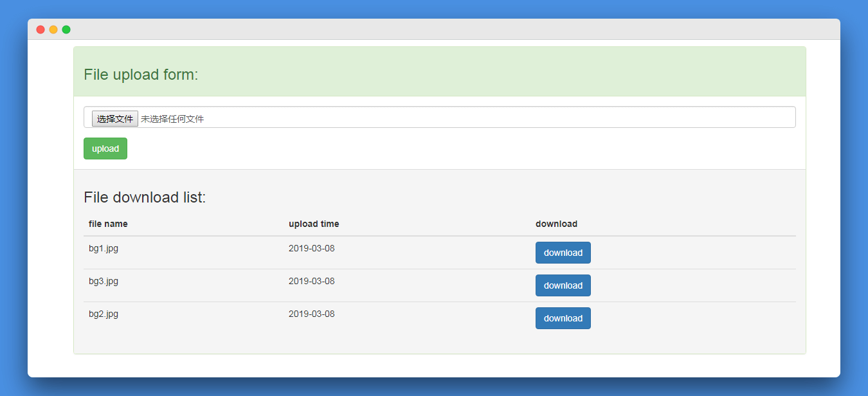Click the 'File download list:' heading

click(x=145, y=197)
